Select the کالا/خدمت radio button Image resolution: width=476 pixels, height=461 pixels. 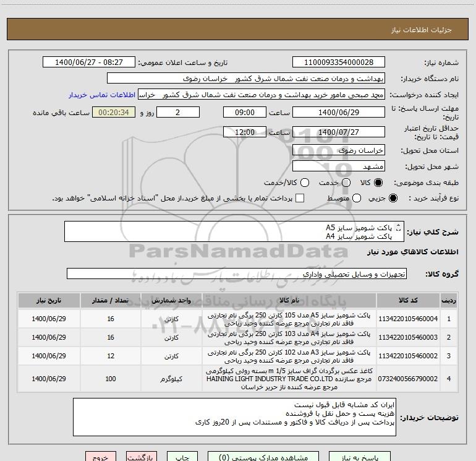[x=305, y=183]
